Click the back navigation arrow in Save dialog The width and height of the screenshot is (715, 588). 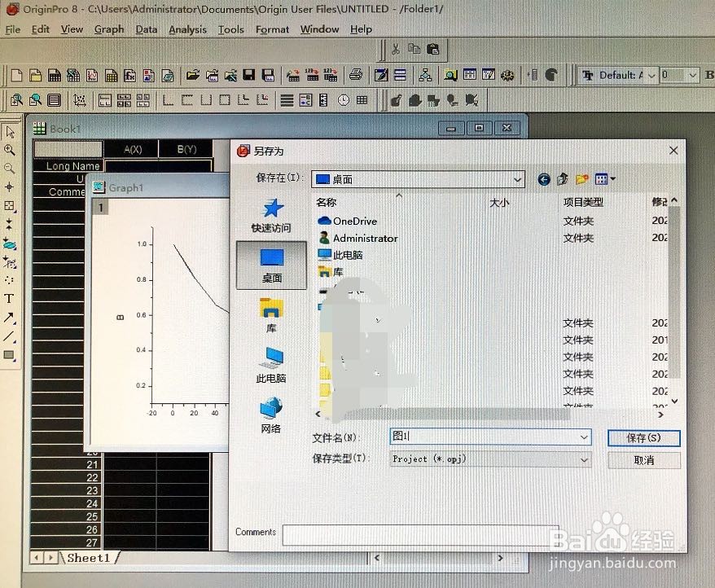pos(544,178)
